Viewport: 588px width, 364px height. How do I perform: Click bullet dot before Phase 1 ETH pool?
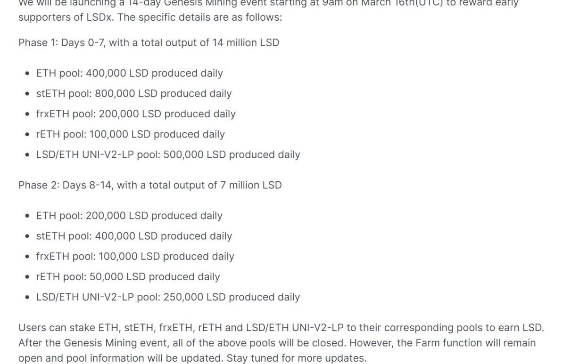tap(27, 73)
